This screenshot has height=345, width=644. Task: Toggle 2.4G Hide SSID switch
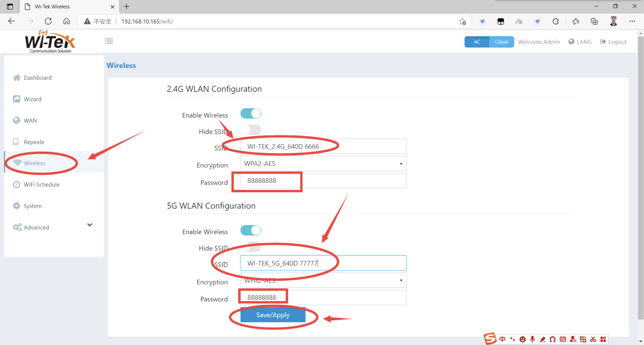[x=251, y=130]
